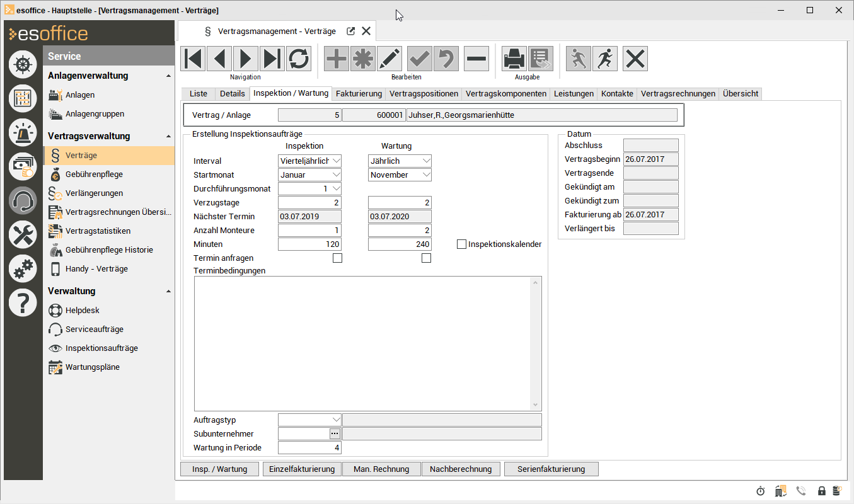854x504 pixels.
Task: Add a new contract with plus icon
Action: (337, 59)
